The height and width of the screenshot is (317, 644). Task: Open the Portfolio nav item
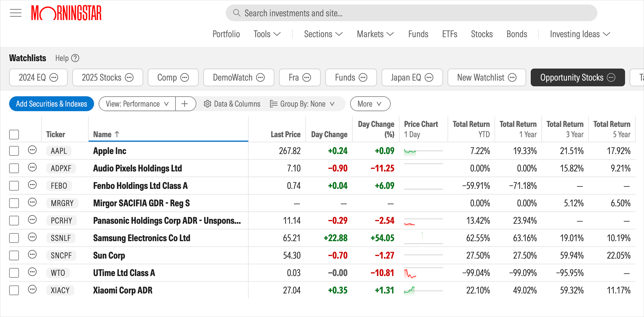coord(226,34)
